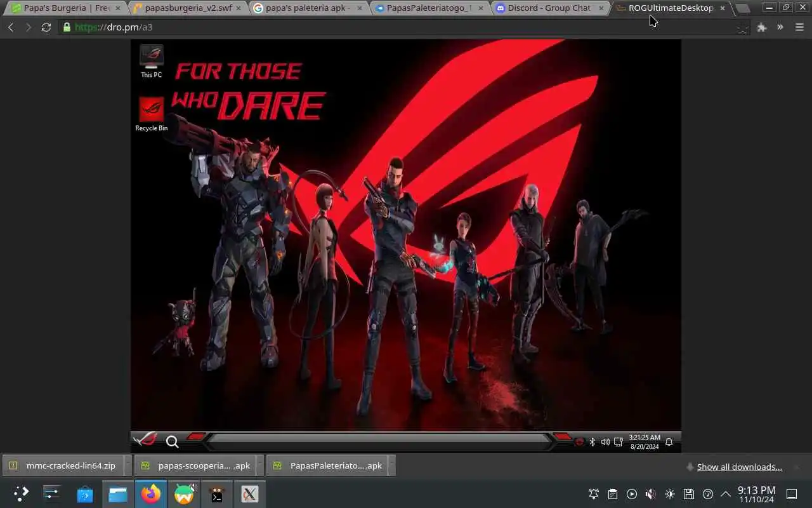Click the Bluetooth icon in the pictured taskbar
This screenshot has width=812, height=508.
point(592,442)
